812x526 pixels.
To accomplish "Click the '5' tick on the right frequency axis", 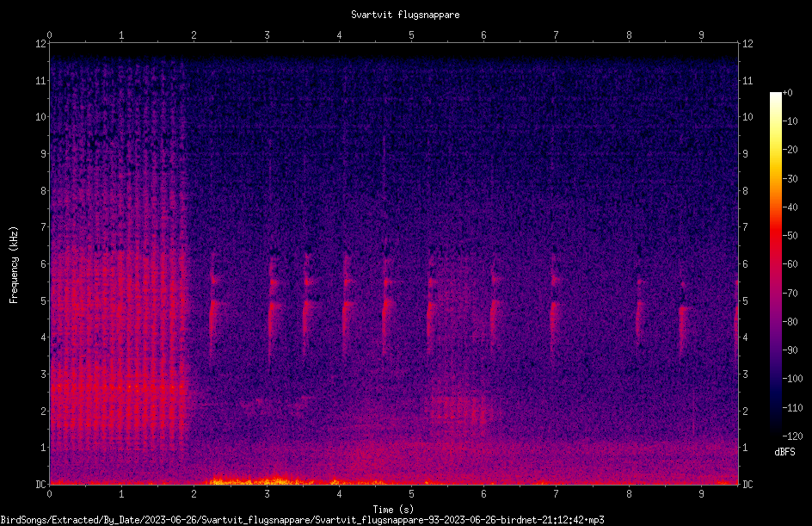I will point(745,300).
